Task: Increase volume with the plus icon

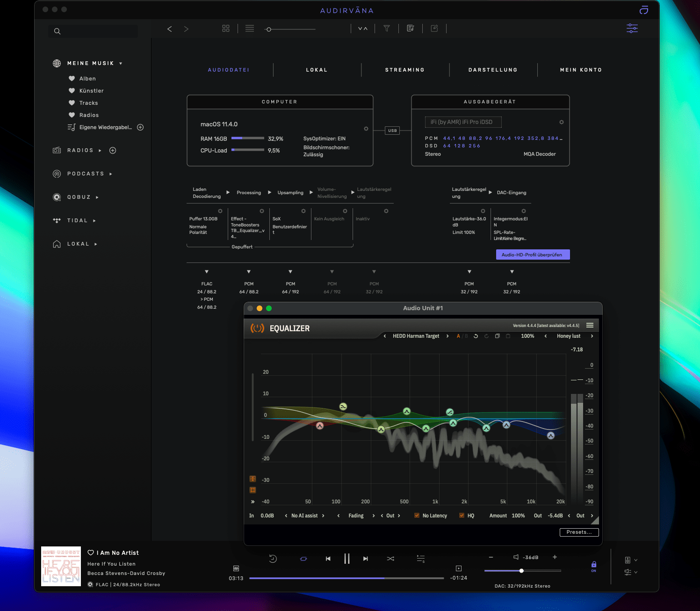Action: pos(555,557)
